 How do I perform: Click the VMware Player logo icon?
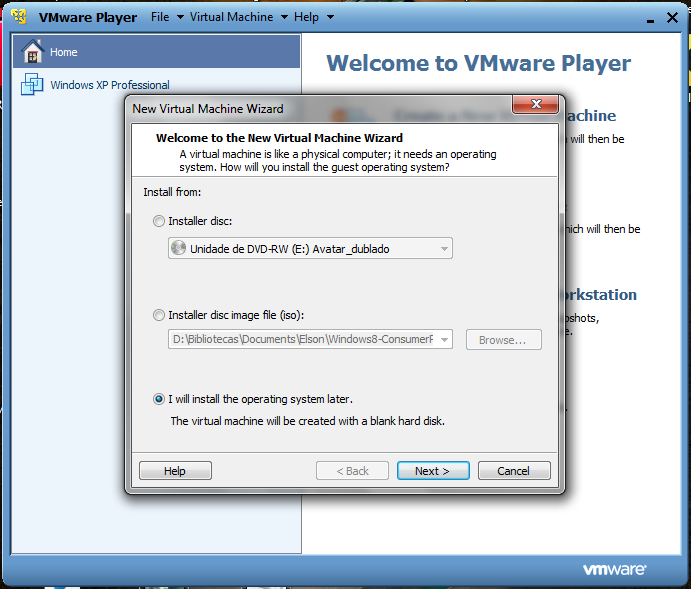(19, 17)
